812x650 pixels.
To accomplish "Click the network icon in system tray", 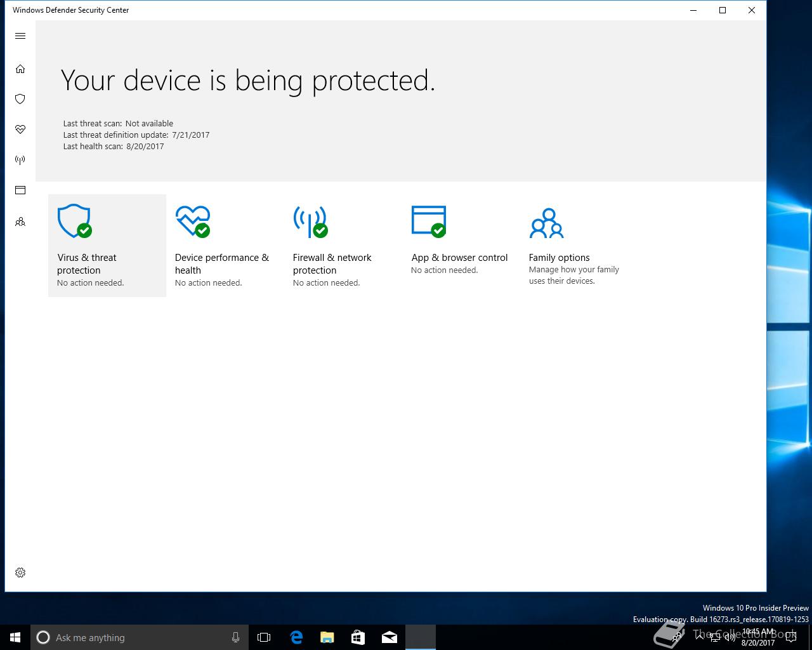I will click(x=715, y=637).
